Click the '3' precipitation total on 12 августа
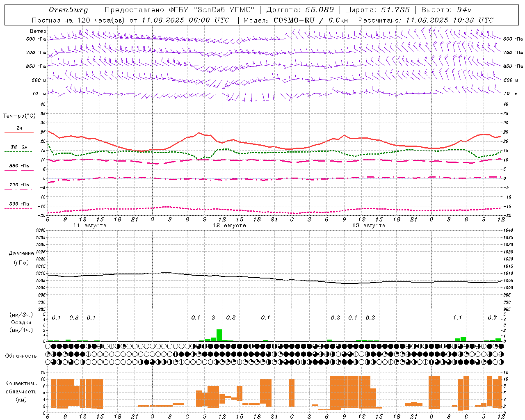This screenshot has width=525, height=420. point(213,318)
